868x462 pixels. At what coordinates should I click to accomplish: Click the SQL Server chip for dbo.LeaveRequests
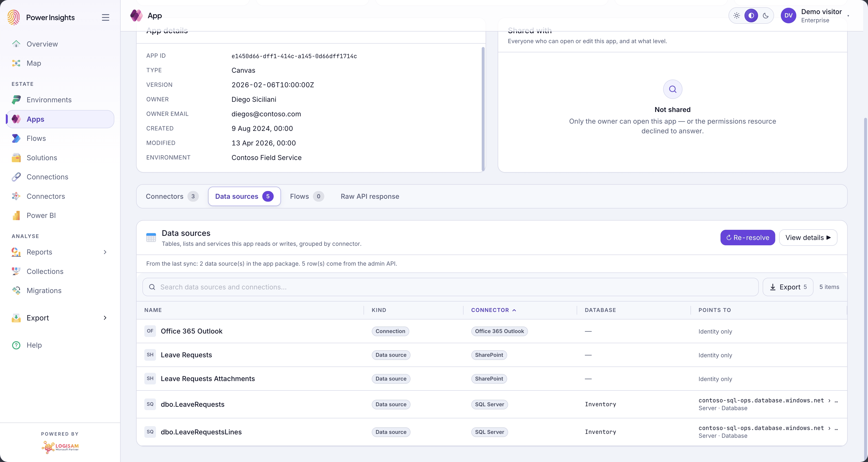point(489,404)
